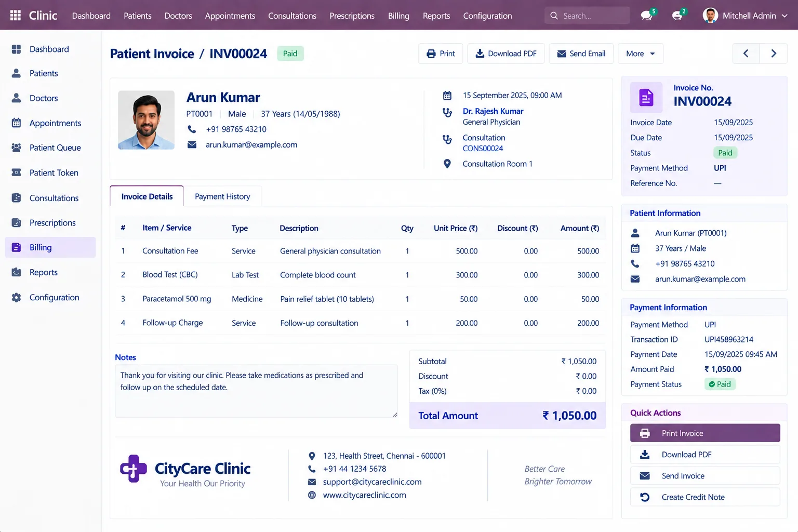
Task: Go to the next invoice record
Action: coord(774,54)
